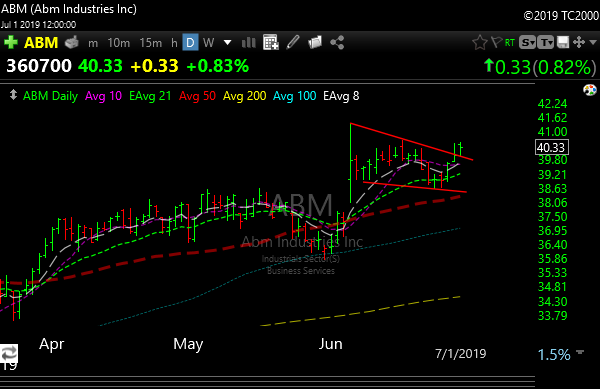Click the cyan 'Avg 100' indicator label
Viewport: 600px width, 389px height.
point(295,96)
